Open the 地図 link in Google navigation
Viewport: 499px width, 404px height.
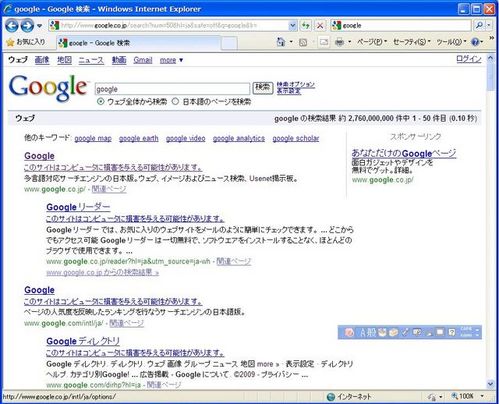[x=64, y=60]
